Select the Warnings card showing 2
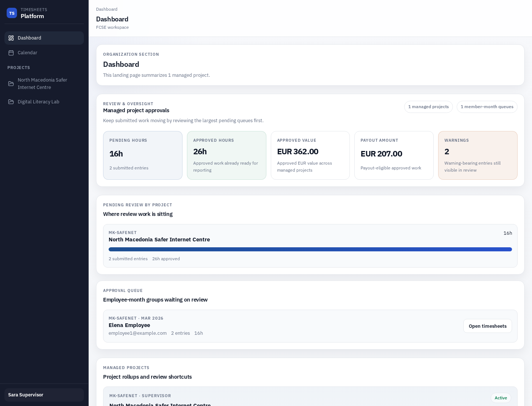Viewport: 532px width, 406px height. (478, 155)
